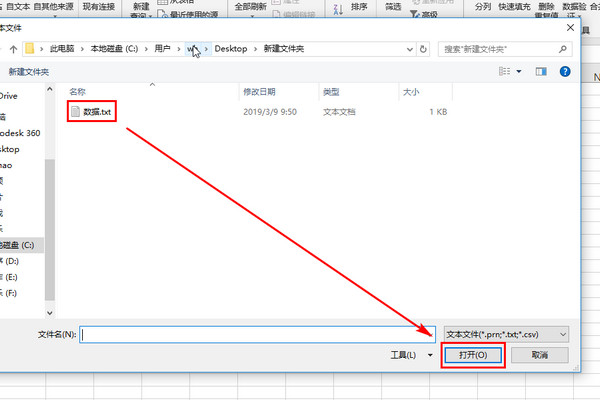Click navigation pane scroll up arrow

click(x=50, y=89)
